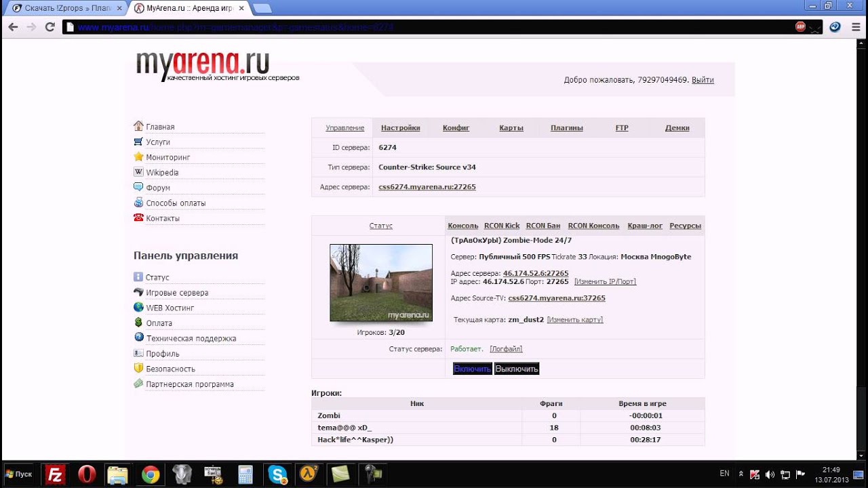Viewport: 868px width, 488px height.
Task: Select player row Hack*life^^Kasper))
Action: (508, 440)
